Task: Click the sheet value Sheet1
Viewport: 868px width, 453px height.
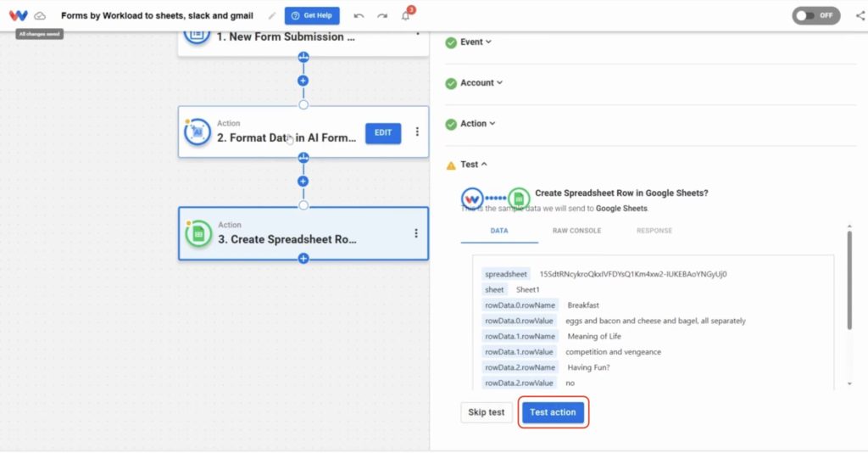Action: tap(527, 289)
